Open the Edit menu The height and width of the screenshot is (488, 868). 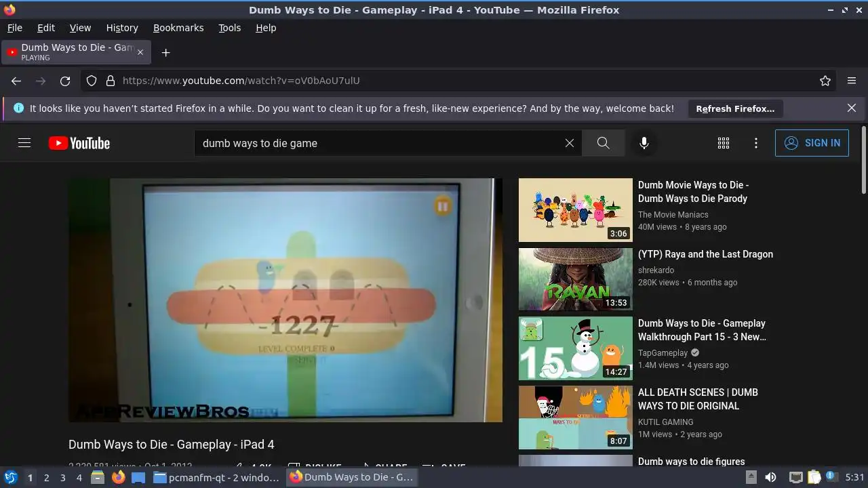coord(46,28)
